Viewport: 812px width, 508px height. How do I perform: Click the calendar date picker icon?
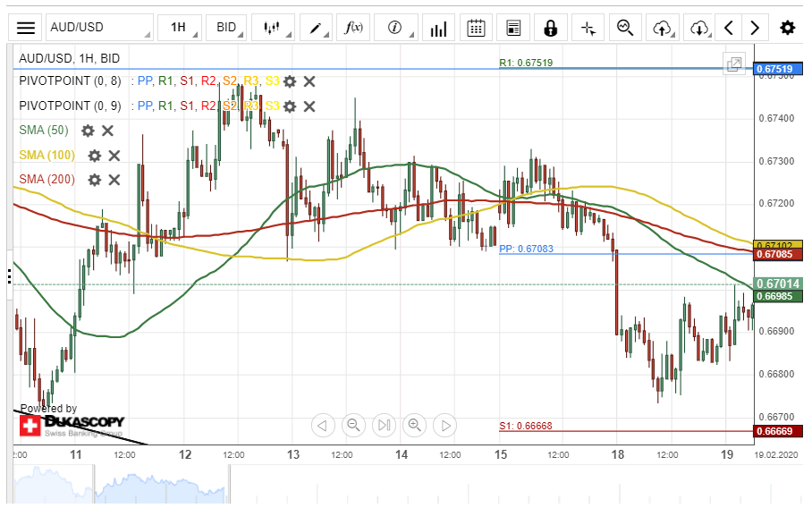[x=477, y=28]
